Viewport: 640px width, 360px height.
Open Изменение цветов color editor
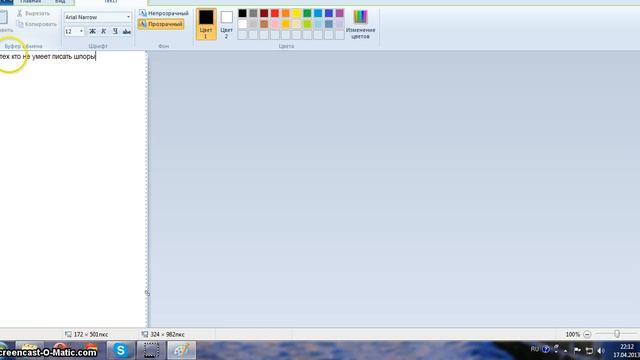tap(360, 24)
